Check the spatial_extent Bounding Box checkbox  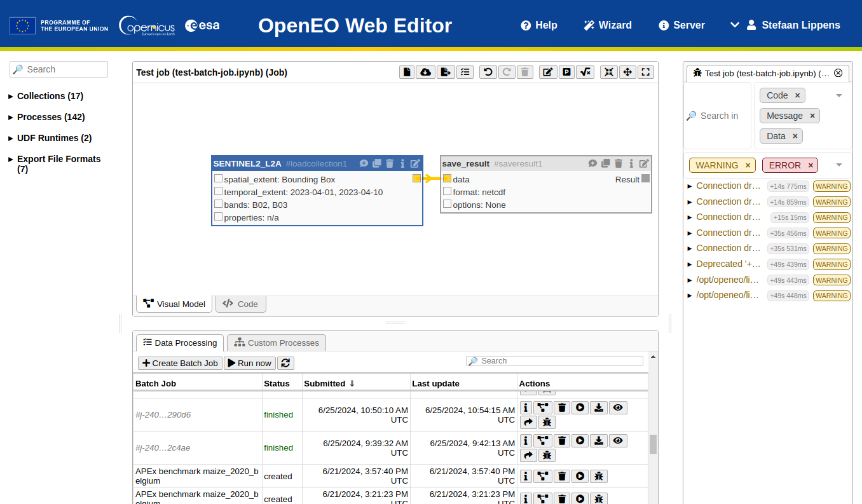click(218, 179)
